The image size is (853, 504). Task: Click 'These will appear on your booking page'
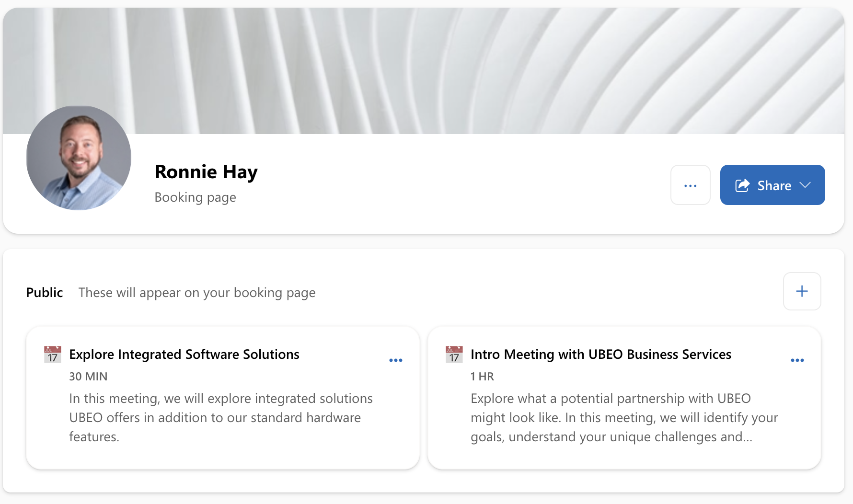point(197,293)
